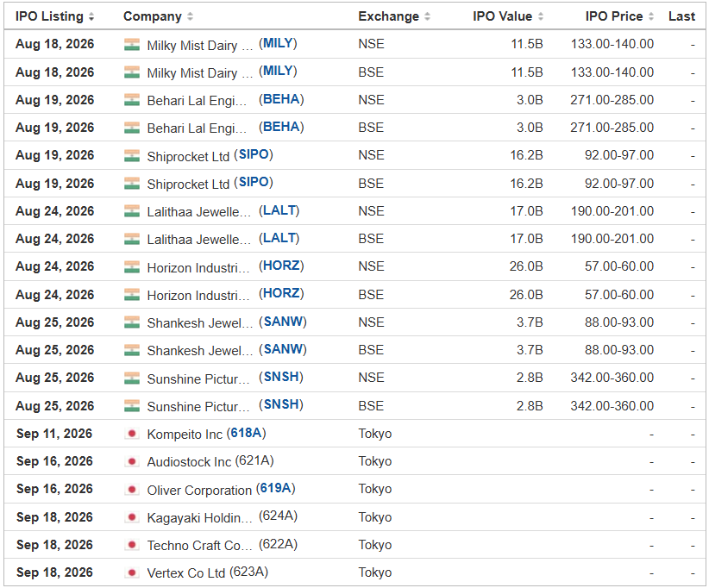The height and width of the screenshot is (588, 709).
Task: Click 26.0B value in Horizon BSE row
Action: (x=526, y=295)
